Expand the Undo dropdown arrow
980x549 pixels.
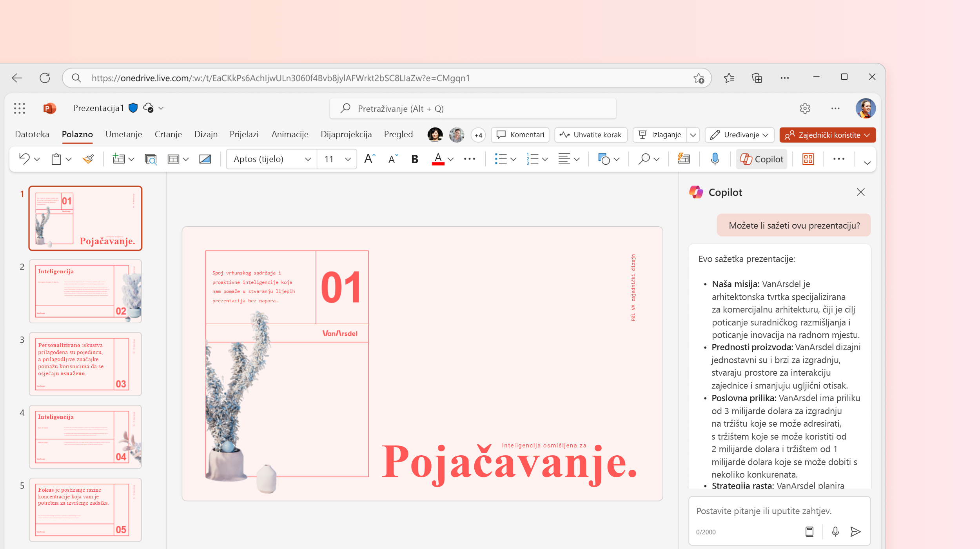(x=37, y=159)
